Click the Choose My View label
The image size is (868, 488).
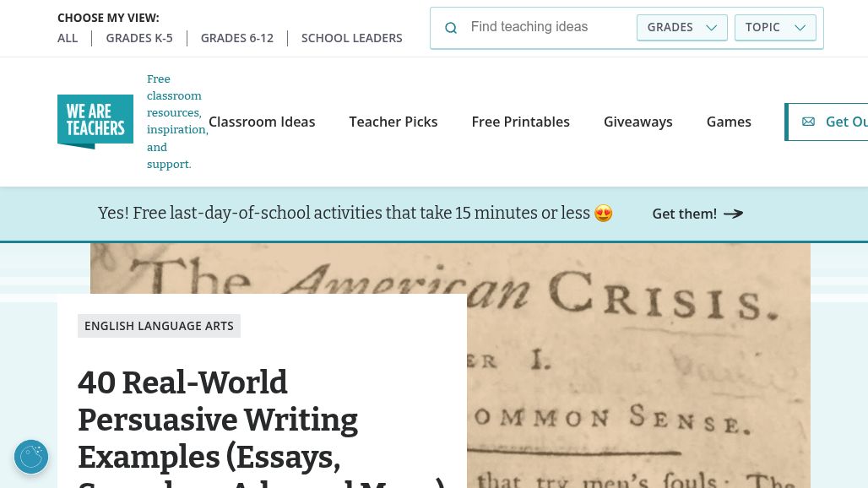click(x=108, y=18)
